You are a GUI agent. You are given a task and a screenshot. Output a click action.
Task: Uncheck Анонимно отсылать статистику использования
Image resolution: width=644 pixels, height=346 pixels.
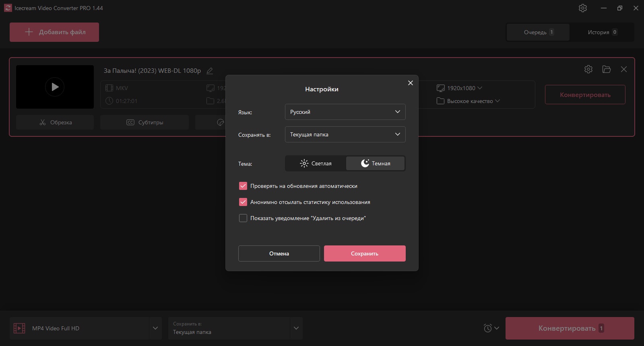(243, 202)
